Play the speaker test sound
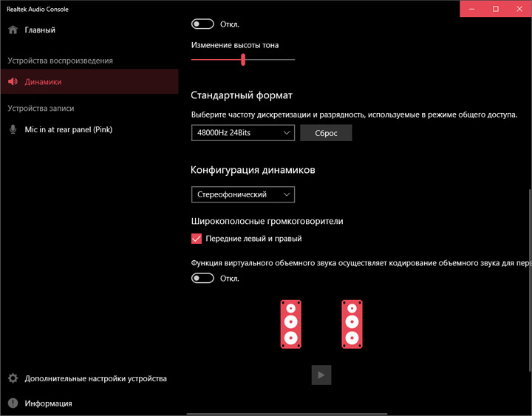Viewport: 532px width, 416px height. pyautogui.click(x=321, y=375)
